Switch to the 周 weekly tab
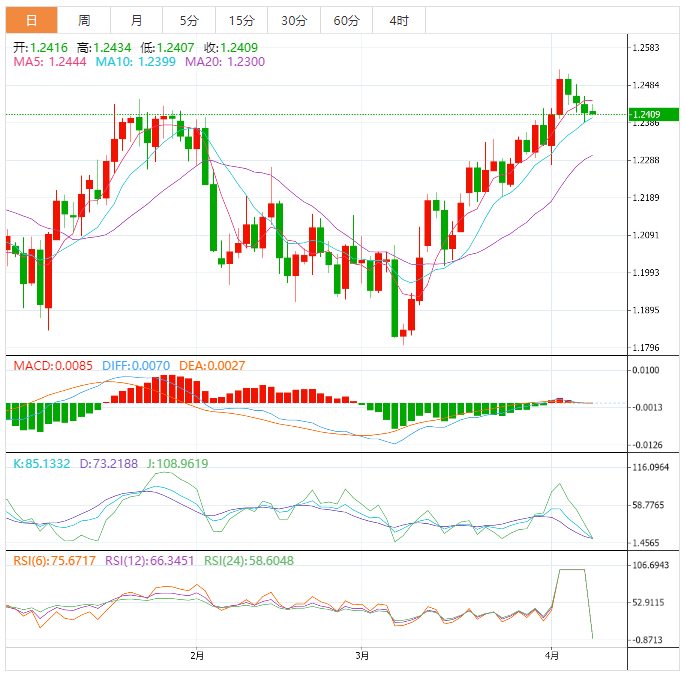Image resolution: width=686 pixels, height=678 pixels. pyautogui.click(x=84, y=20)
